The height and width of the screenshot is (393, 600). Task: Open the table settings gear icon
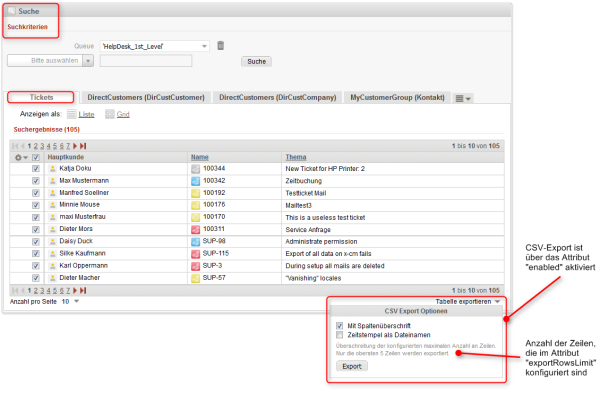coord(18,157)
